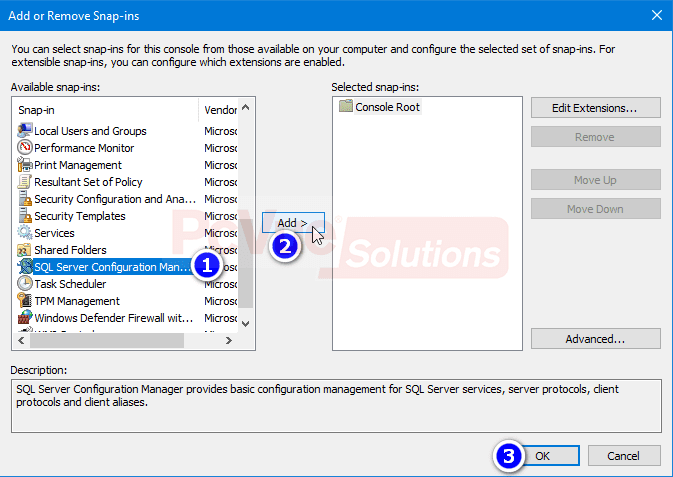Close the dialog with the X button

[657, 15]
